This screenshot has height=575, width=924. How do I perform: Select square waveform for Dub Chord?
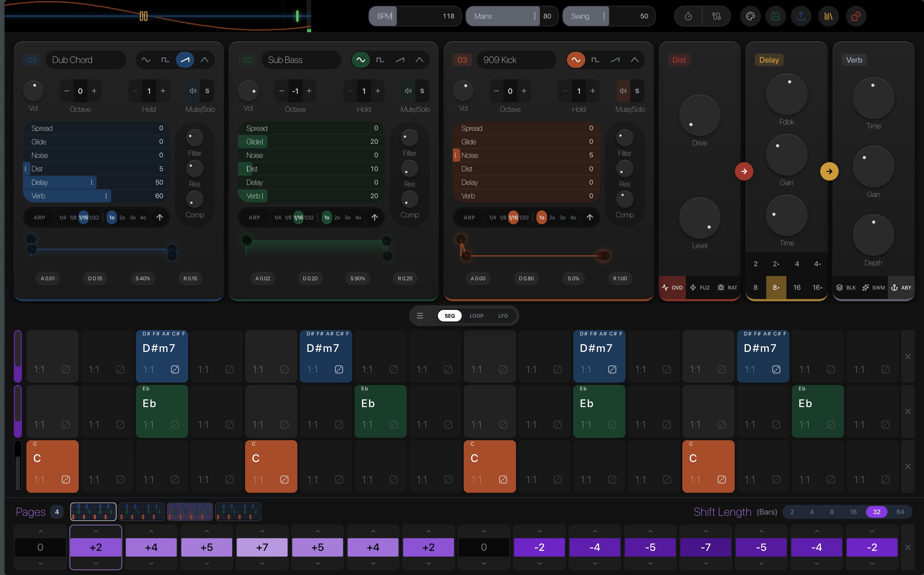(x=165, y=60)
